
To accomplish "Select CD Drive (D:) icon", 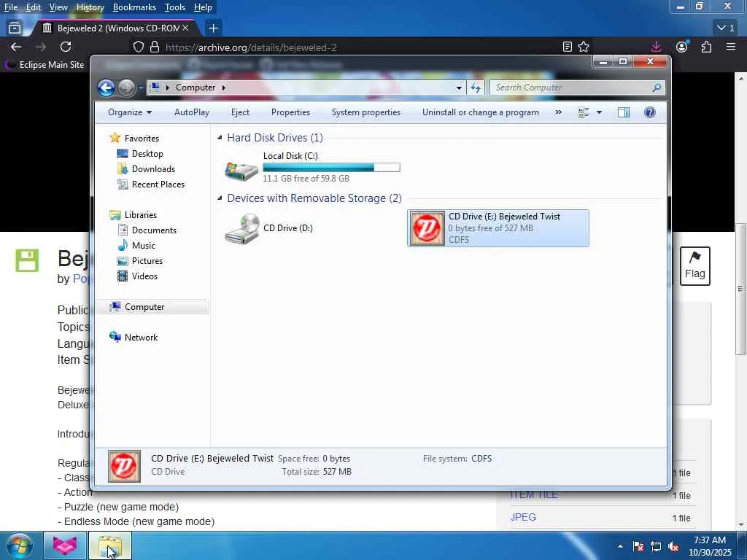I will 241,228.
